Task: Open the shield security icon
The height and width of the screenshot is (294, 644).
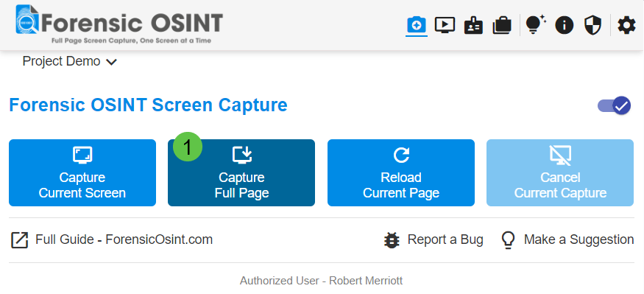Action: [592, 26]
